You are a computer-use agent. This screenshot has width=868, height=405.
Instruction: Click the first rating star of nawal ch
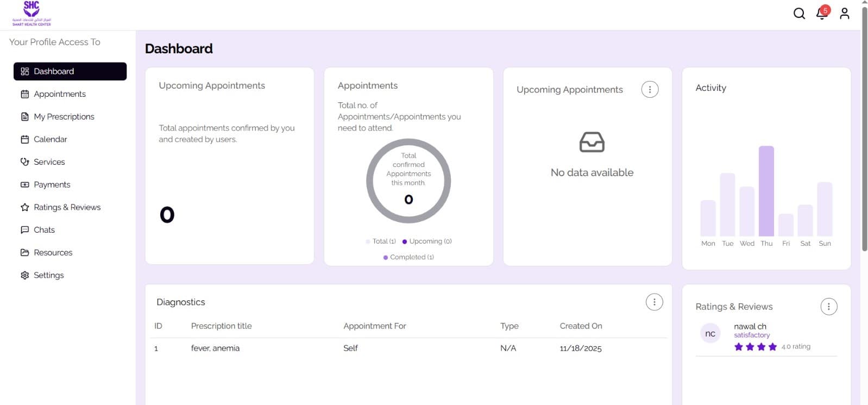pyautogui.click(x=739, y=347)
